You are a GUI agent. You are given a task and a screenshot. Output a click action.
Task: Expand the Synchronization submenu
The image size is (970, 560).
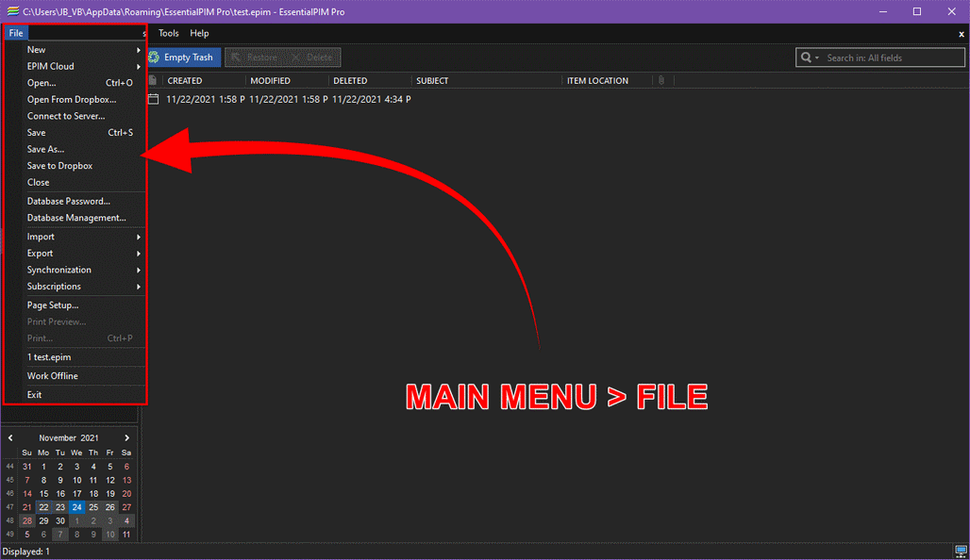(84, 271)
